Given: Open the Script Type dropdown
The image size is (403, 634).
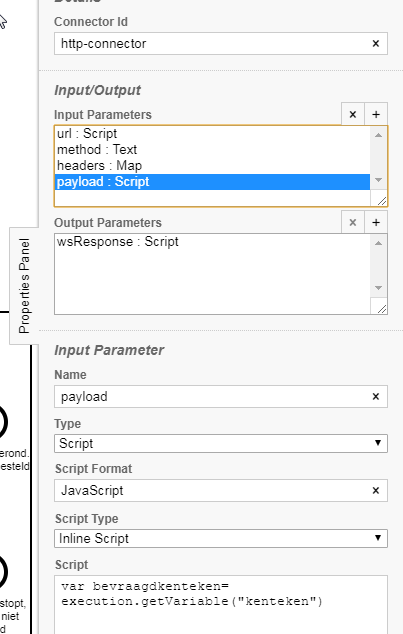Looking at the screenshot, I should (221, 538).
